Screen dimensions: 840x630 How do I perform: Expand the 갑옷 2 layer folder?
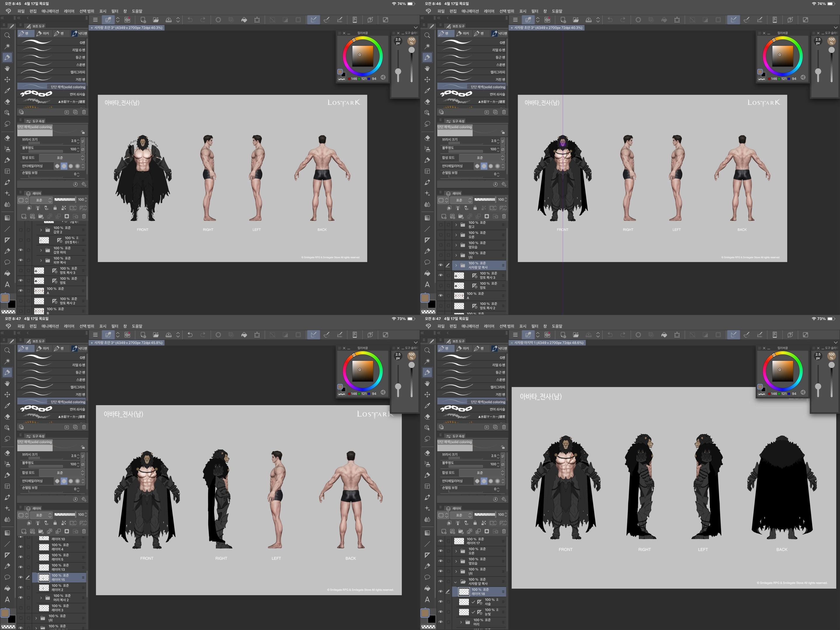(41, 230)
